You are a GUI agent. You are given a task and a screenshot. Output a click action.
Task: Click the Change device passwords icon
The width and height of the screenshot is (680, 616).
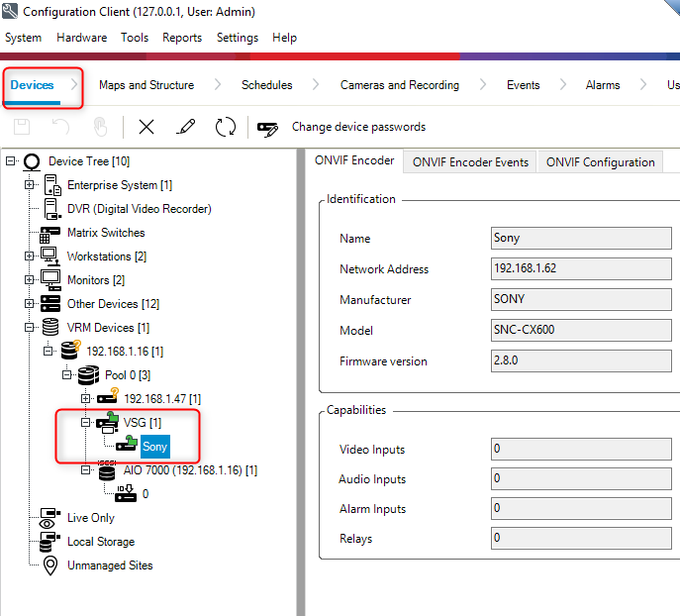point(267,128)
